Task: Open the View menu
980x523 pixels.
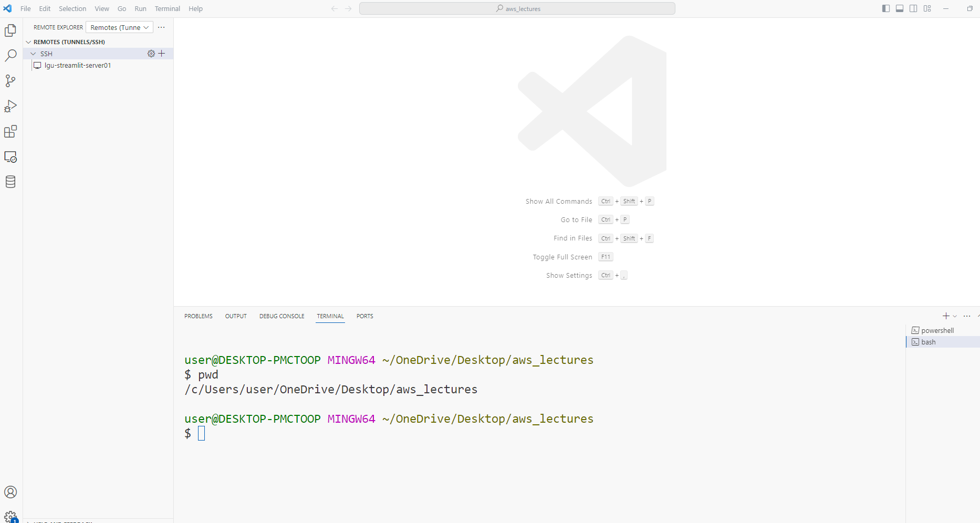Action: click(x=102, y=8)
